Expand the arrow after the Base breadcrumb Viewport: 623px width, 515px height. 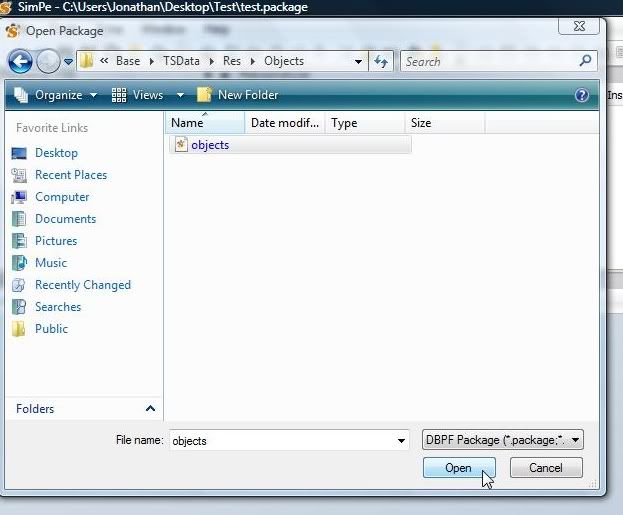152,62
